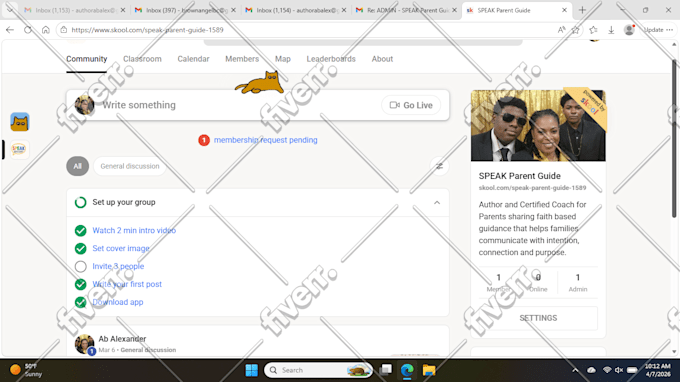Open Invite 3 people link
680x382 pixels.
(x=118, y=266)
